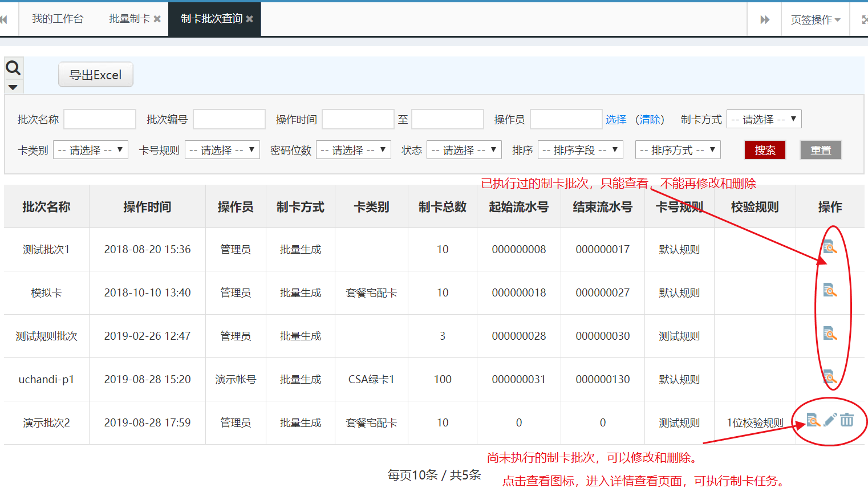Focus the 批次编号 input field
The image size is (868, 492).
point(229,119)
